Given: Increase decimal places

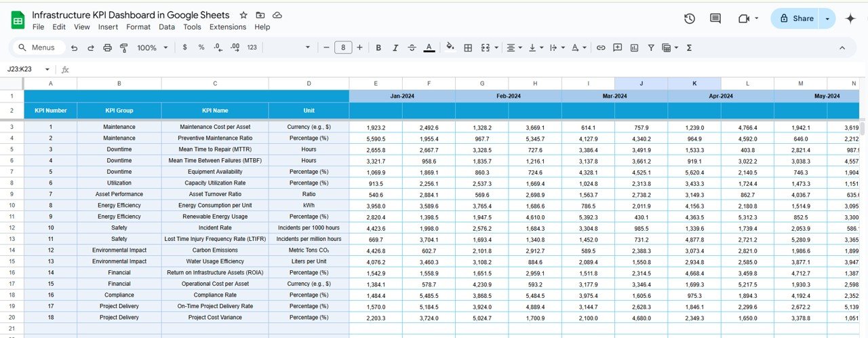Looking at the screenshot, I should pos(235,48).
